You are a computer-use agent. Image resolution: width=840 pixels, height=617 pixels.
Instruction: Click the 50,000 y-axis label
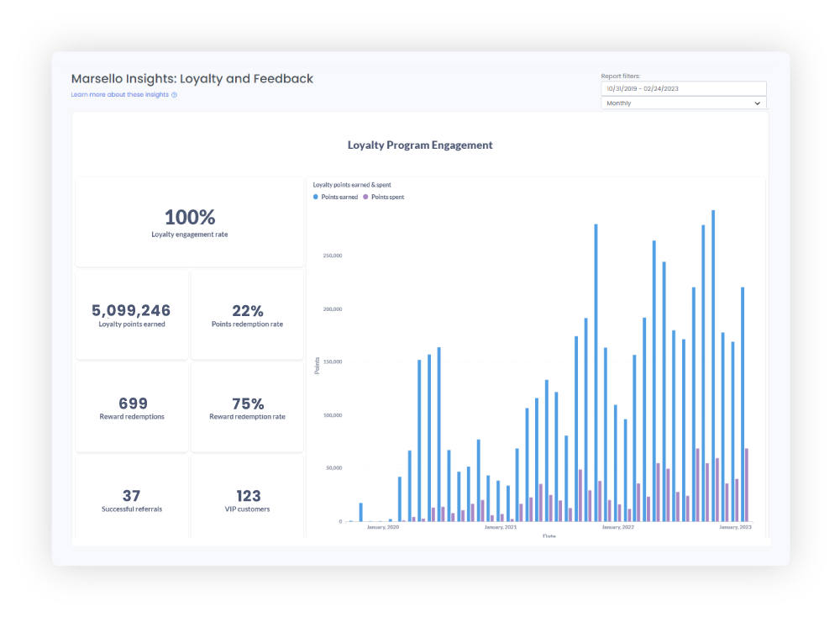tap(333, 468)
